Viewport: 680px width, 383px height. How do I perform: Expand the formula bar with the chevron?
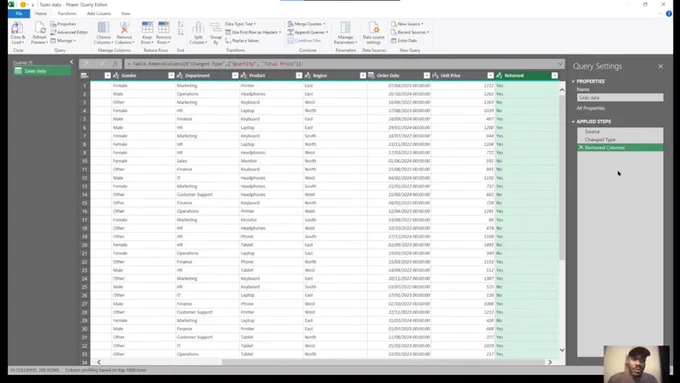click(x=560, y=64)
